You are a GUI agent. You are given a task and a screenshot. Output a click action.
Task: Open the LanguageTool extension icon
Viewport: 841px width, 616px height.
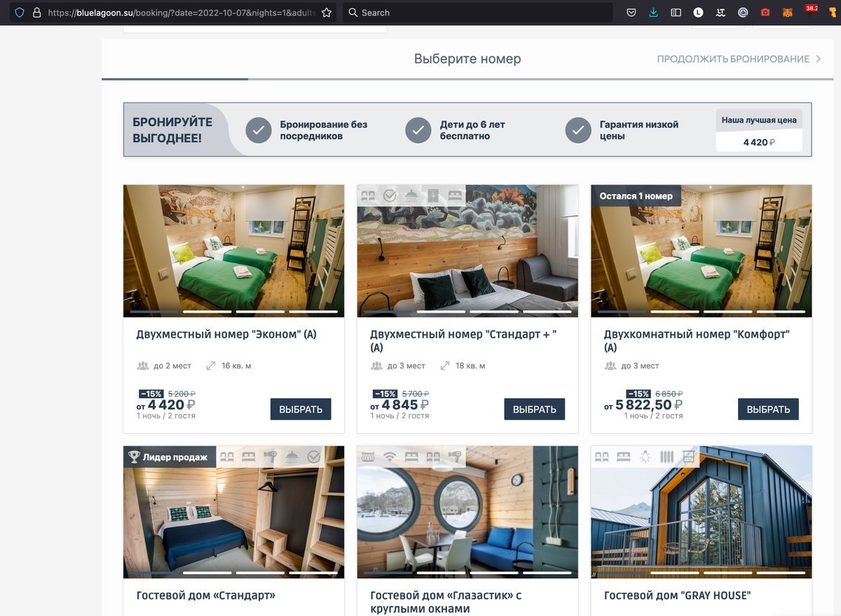pos(720,13)
